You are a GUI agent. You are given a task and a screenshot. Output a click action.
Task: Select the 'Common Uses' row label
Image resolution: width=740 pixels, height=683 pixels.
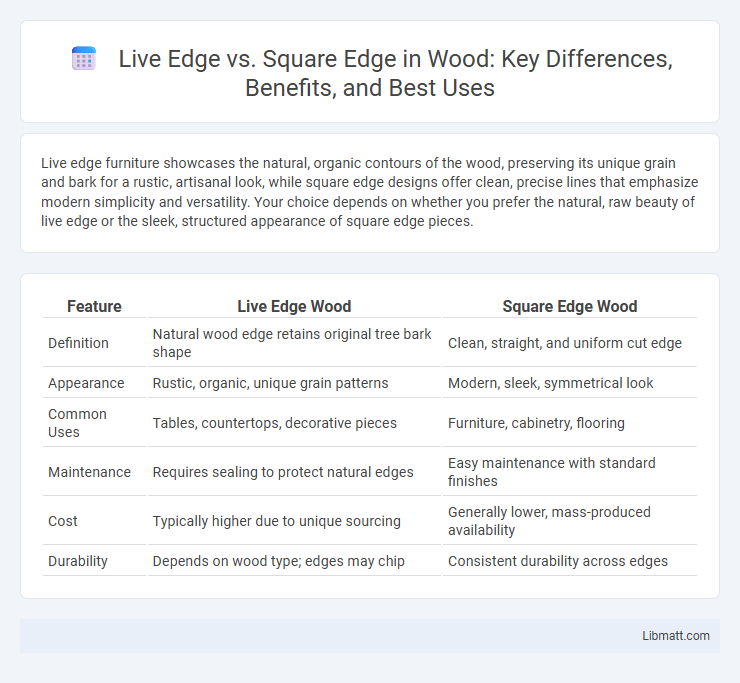77,423
